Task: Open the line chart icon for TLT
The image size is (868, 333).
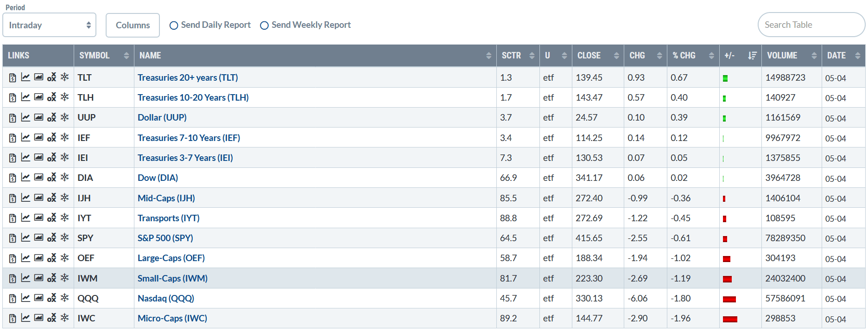Action: (25, 77)
